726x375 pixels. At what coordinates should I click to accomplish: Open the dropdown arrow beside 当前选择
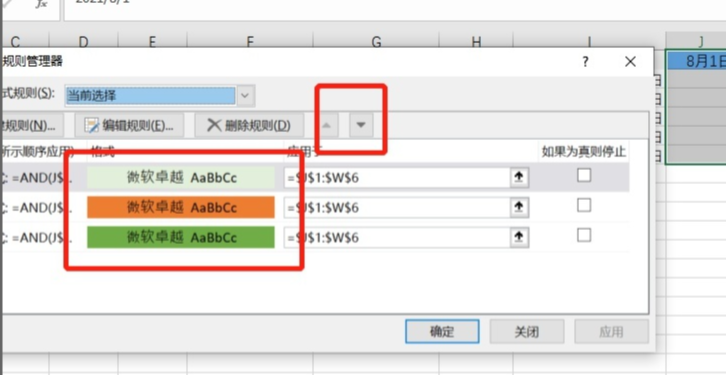click(246, 96)
